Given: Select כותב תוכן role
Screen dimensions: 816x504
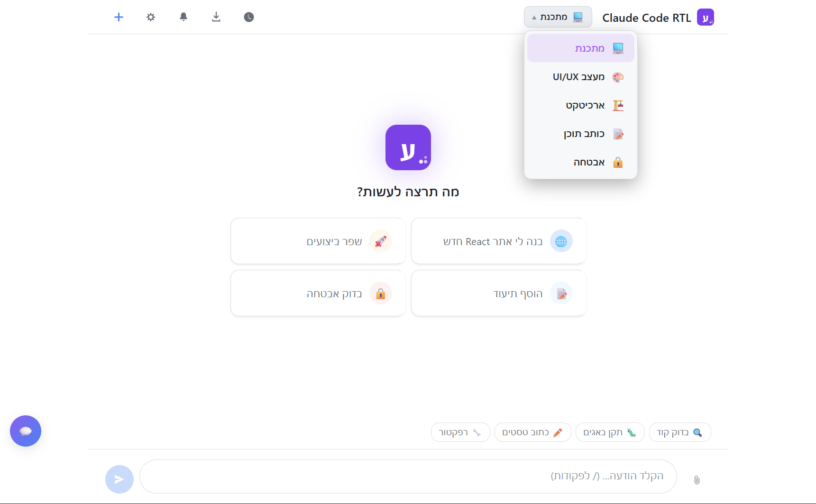Looking at the screenshot, I should pos(581,133).
